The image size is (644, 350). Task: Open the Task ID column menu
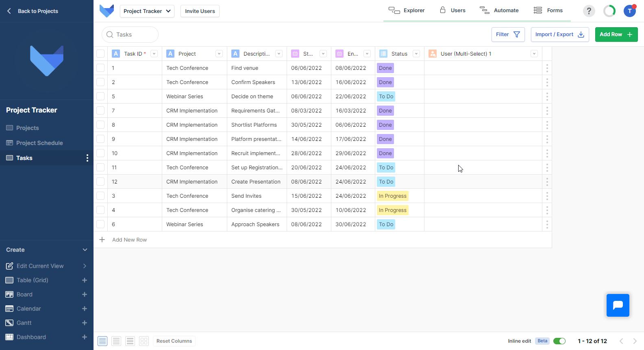tap(154, 54)
